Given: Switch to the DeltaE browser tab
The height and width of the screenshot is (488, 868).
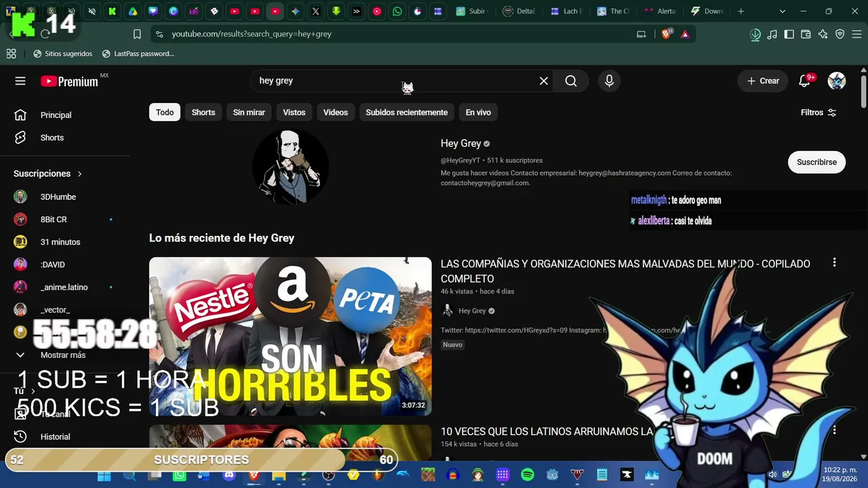Looking at the screenshot, I should [x=519, y=12].
